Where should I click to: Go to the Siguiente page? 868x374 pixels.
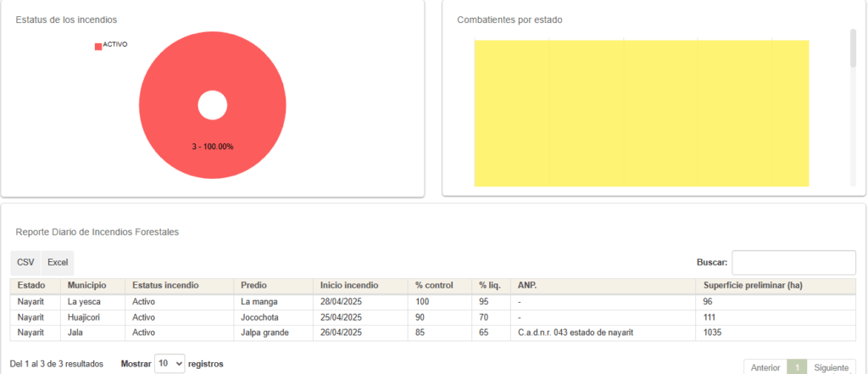click(831, 368)
